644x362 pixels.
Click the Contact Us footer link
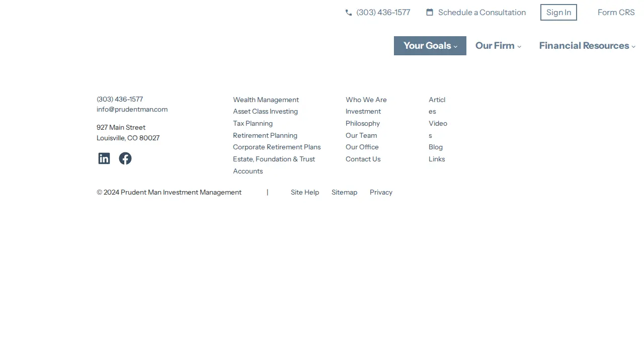pyautogui.click(x=363, y=159)
